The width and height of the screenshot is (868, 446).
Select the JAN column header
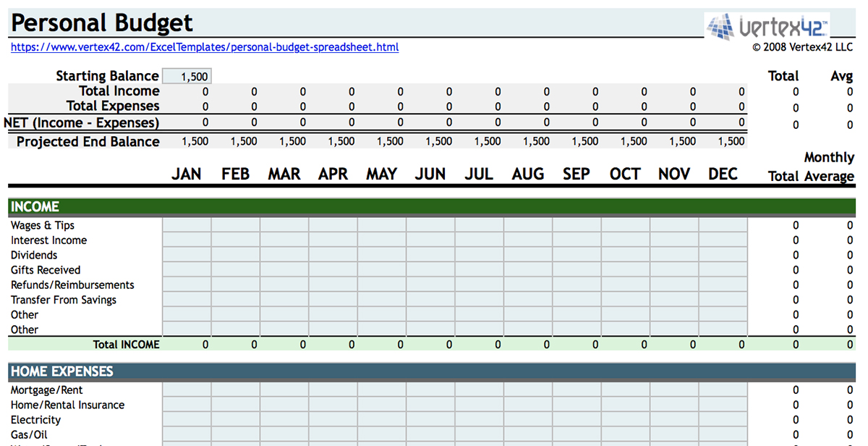187,174
